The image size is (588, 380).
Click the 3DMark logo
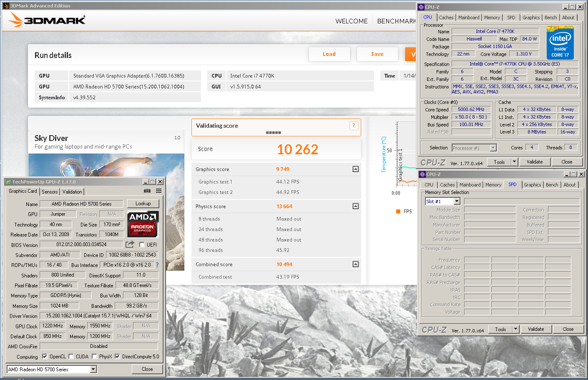pyautogui.click(x=47, y=20)
